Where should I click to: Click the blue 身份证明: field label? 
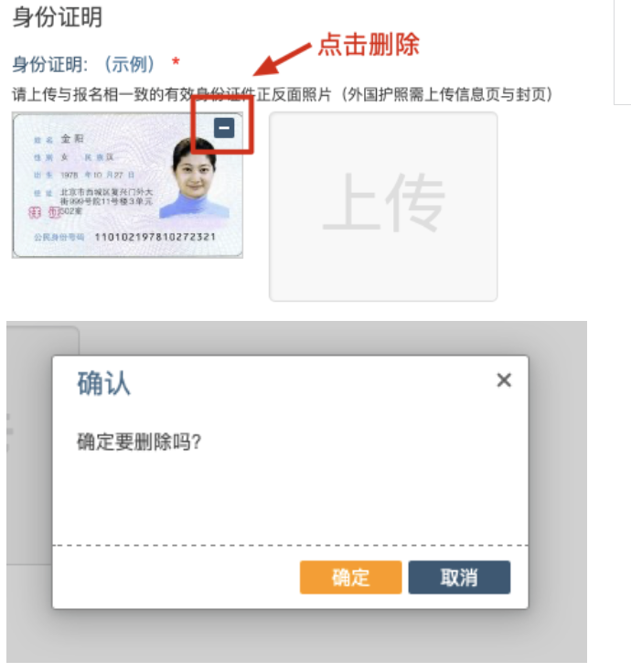point(49,65)
